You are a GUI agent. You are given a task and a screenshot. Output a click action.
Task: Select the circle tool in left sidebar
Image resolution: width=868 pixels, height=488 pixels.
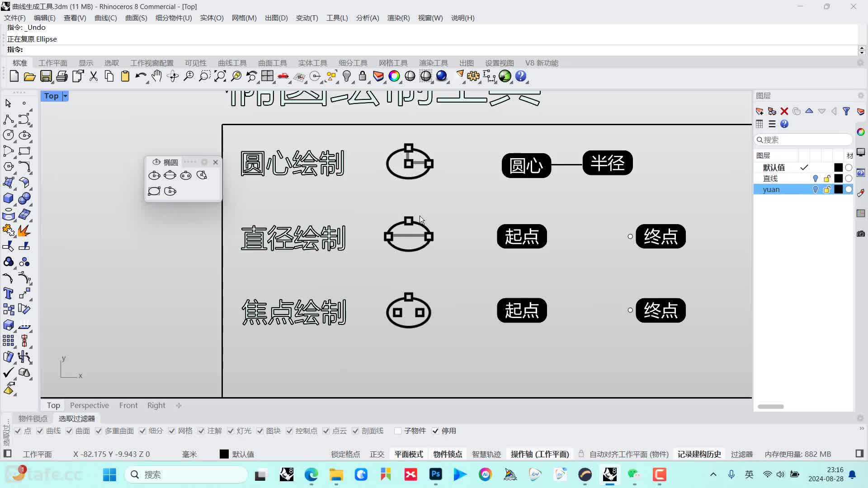click(8, 135)
